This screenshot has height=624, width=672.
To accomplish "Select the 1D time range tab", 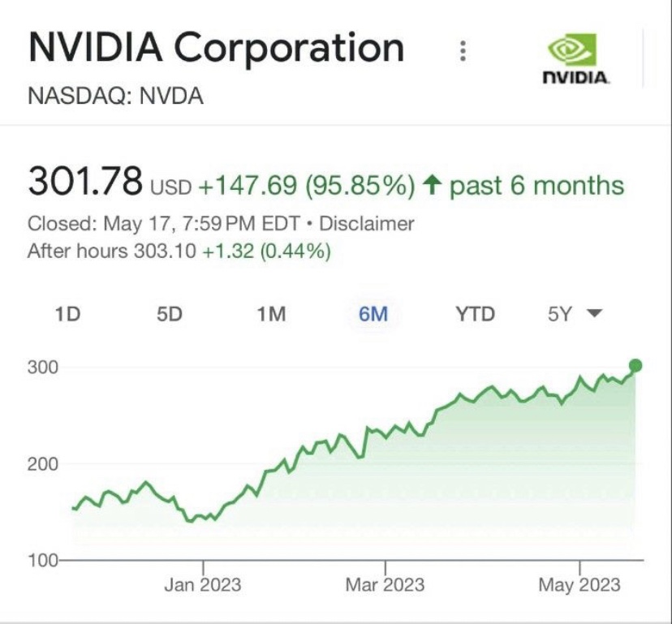I will click(68, 314).
